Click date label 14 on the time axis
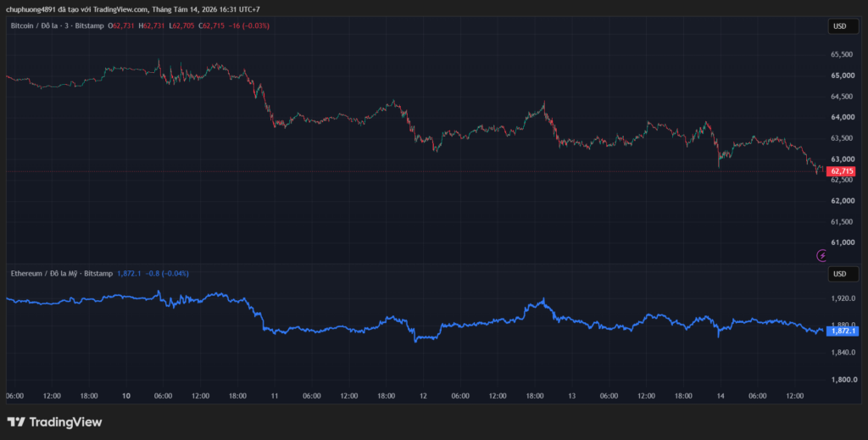Screen dimensions: 868x440 pyautogui.click(x=721, y=396)
